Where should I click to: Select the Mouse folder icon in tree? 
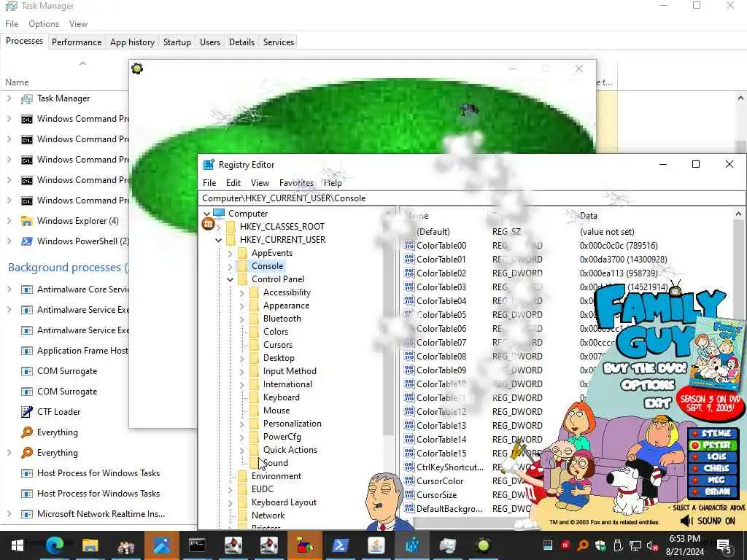[255, 411]
